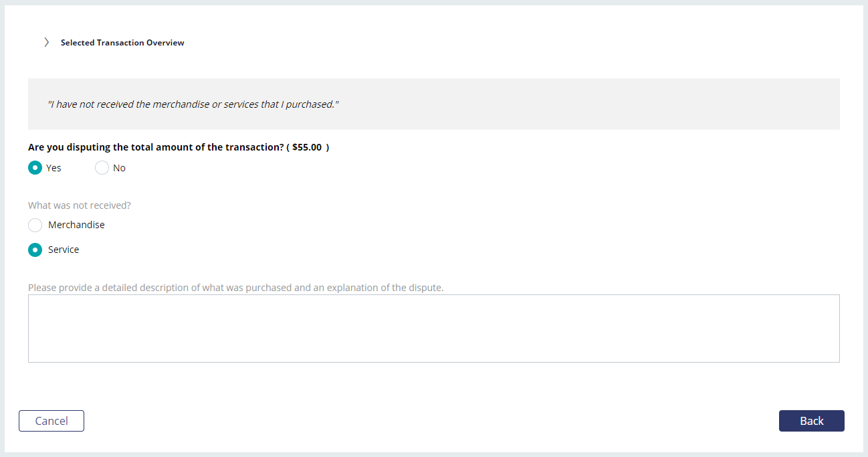Select the Merchandise radio option

pos(35,225)
